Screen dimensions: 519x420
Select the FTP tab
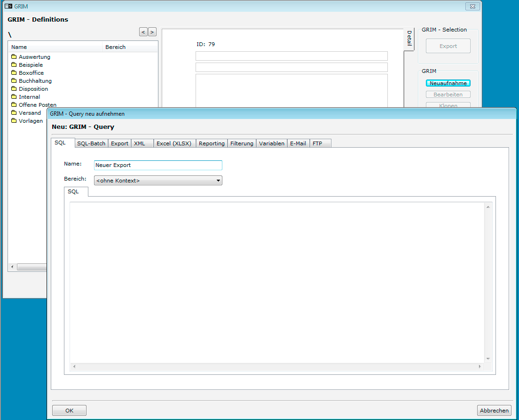click(x=318, y=143)
